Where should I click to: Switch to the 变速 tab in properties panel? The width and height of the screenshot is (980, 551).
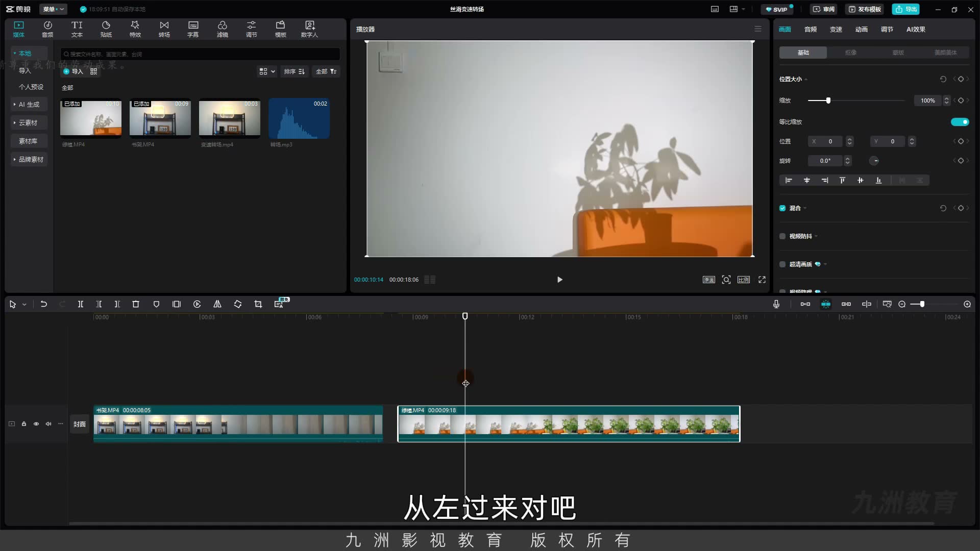click(x=836, y=29)
